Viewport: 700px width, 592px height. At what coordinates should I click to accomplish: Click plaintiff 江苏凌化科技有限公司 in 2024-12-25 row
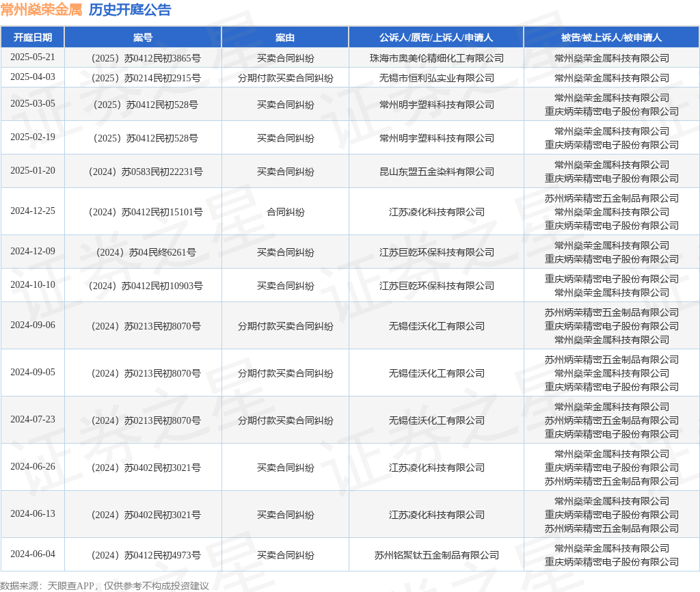pos(437,212)
